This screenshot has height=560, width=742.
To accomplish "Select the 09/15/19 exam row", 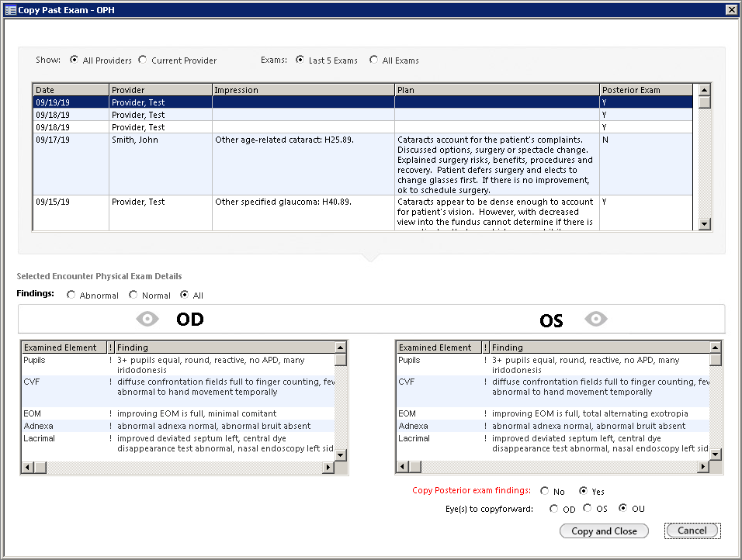I will (x=362, y=213).
